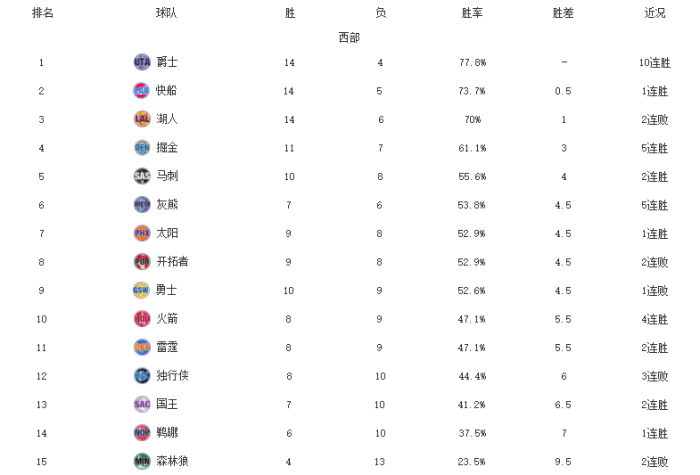Click the Nuggets (掘金) team logo
Image resolution: width=700 pixels, height=475 pixels.
(142, 148)
